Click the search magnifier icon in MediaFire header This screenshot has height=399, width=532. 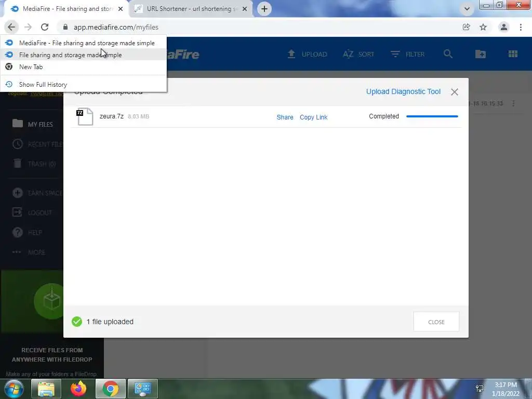click(448, 54)
